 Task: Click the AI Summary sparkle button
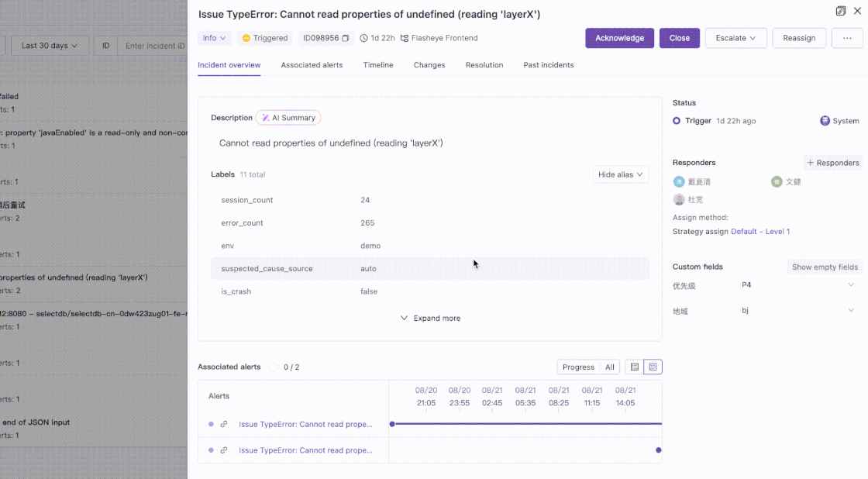click(x=288, y=118)
